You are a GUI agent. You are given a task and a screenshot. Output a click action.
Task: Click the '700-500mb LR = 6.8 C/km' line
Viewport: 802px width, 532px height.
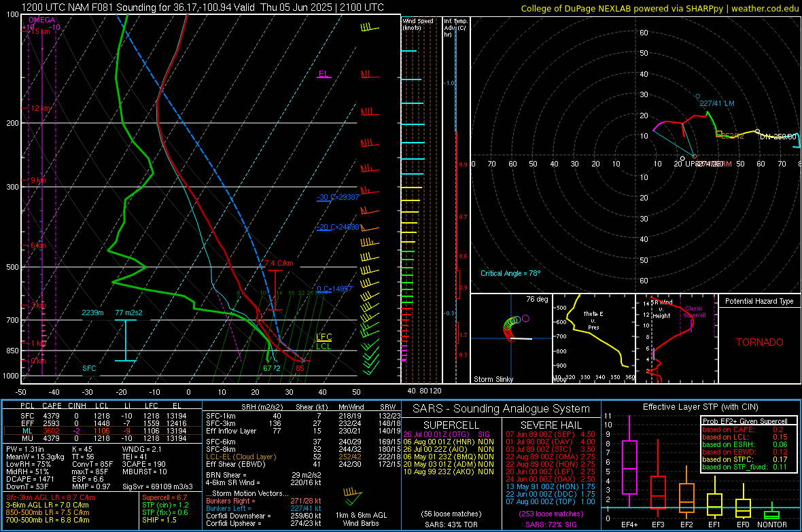tap(48, 520)
